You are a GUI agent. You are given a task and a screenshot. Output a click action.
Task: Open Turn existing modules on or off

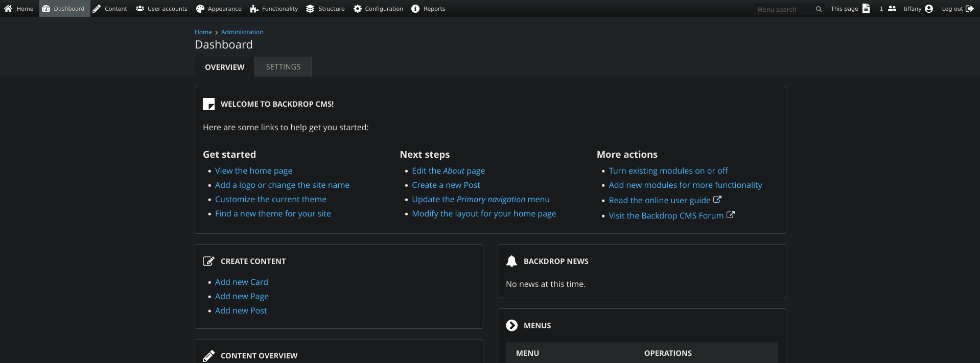668,171
